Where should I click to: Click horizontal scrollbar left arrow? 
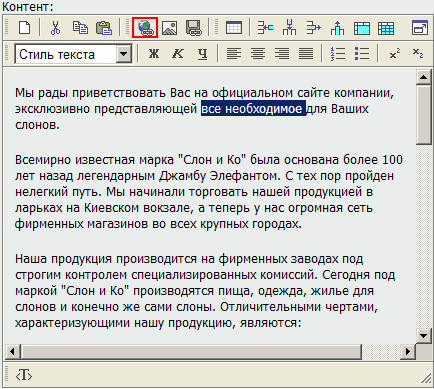click(13, 351)
